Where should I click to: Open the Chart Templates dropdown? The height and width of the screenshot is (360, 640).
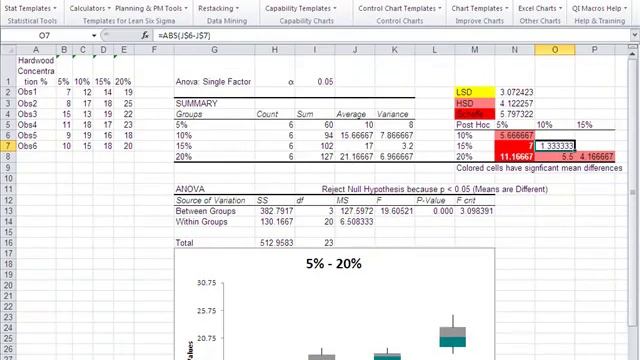(x=480, y=8)
